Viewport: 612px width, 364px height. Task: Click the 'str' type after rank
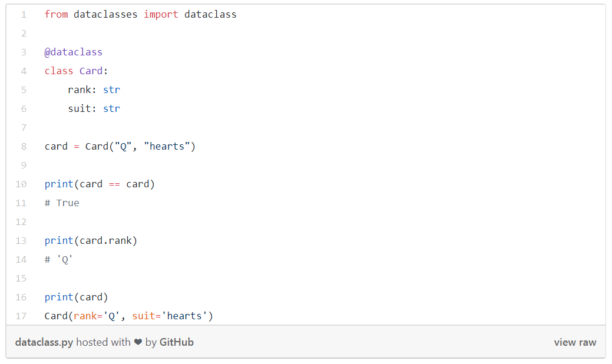[112, 90]
